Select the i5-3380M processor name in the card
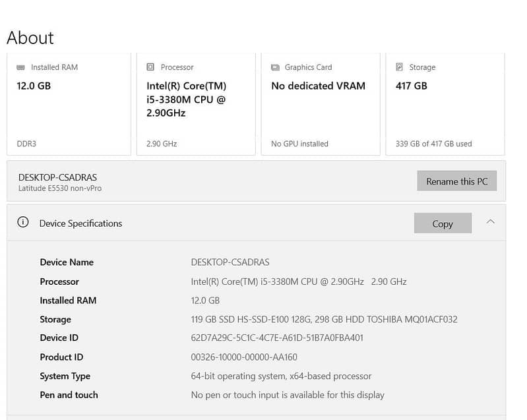Screen dimensions: 527x420 click(x=187, y=100)
